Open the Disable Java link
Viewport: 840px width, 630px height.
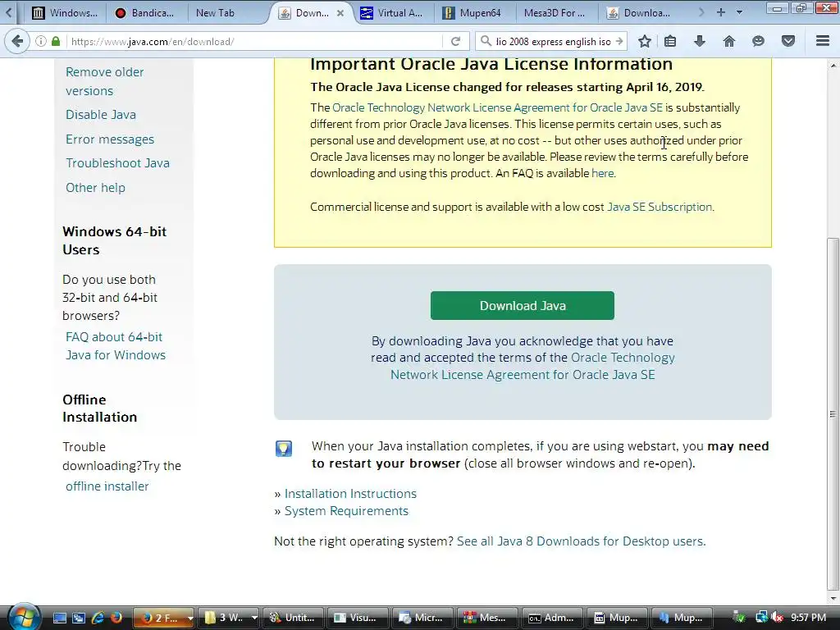click(101, 115)
